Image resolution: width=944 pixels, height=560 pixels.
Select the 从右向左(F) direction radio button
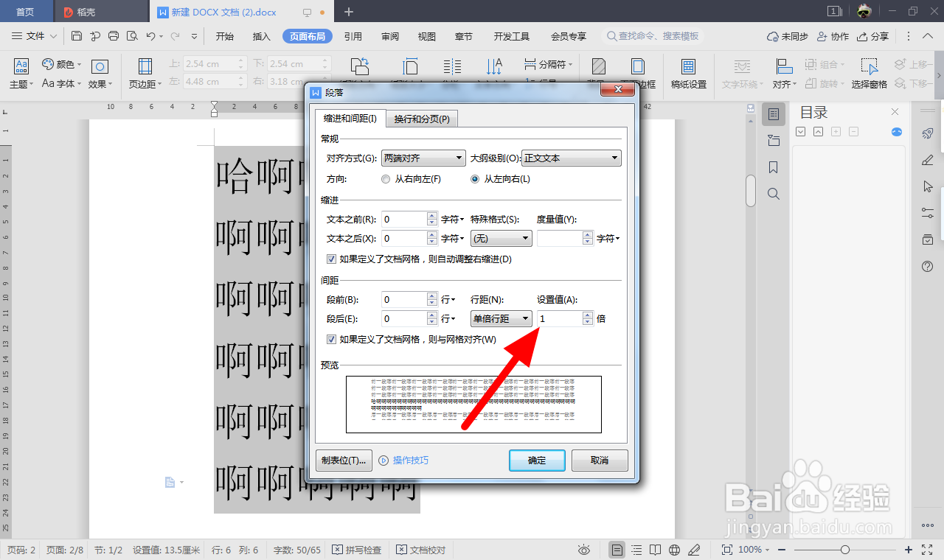coord(385,178)
